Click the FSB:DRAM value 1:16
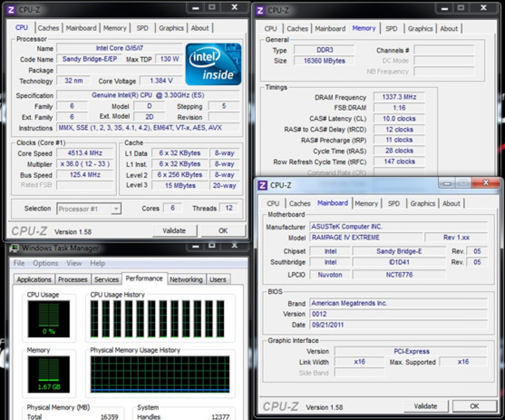This screenshot has height=420, width=505. [x=399, y=108]
